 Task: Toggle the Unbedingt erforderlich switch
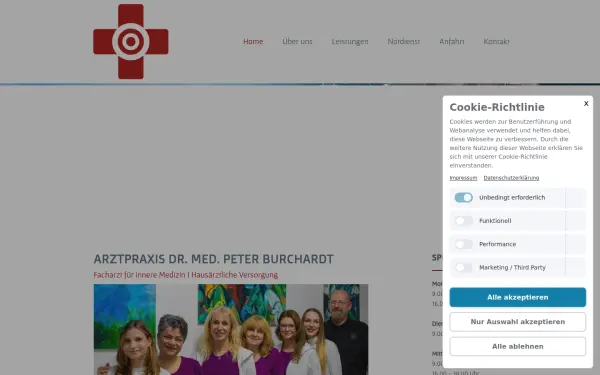tap(463, 197)
